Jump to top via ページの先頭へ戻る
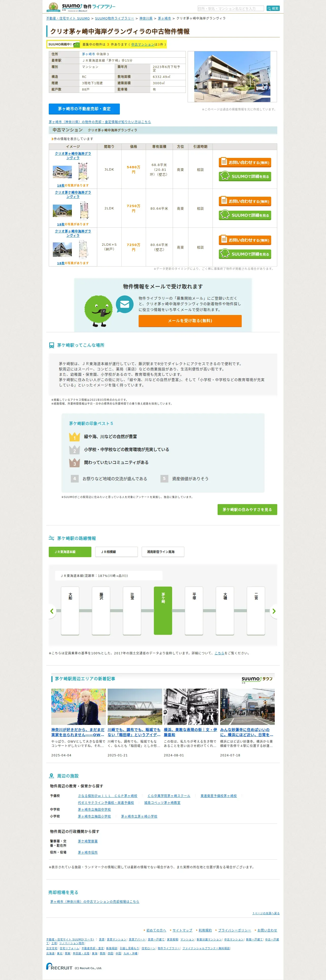This screenshot has height=980, width=326. (x=266, y=913)
